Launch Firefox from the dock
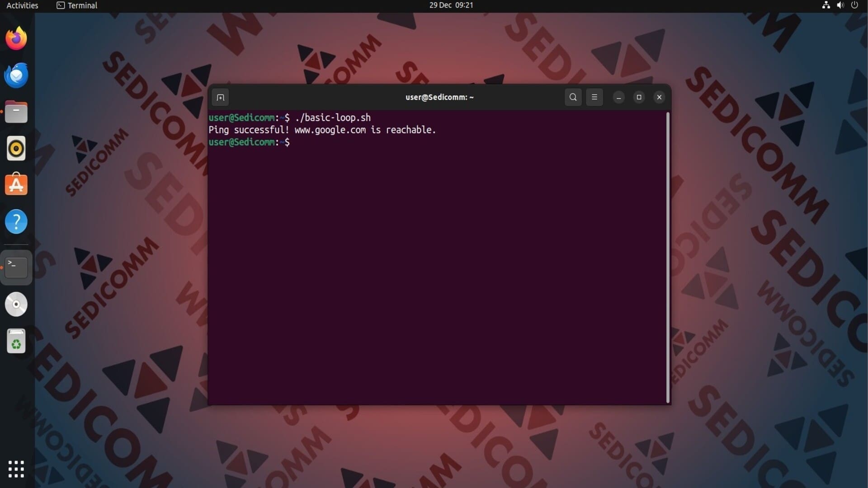Image resolution: width=868 pixels, height=488 pixels. pyautogui.click(x=16, y=38)
